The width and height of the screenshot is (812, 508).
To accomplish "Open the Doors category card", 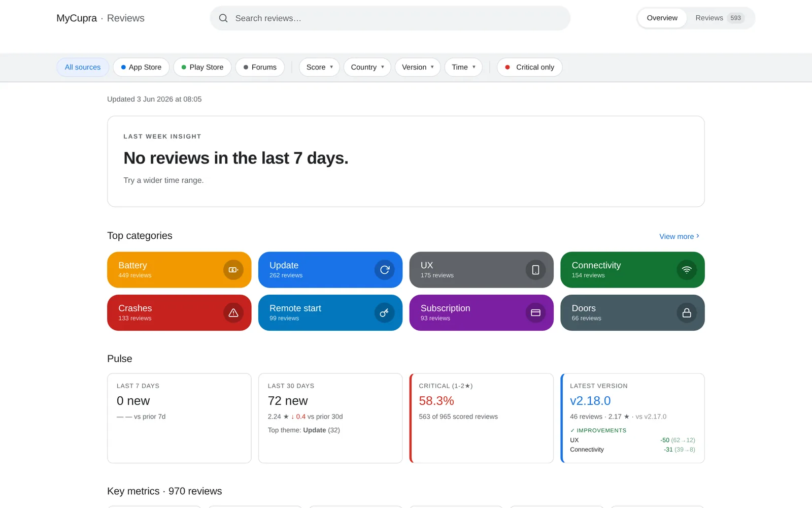I will tap(632, 313).
